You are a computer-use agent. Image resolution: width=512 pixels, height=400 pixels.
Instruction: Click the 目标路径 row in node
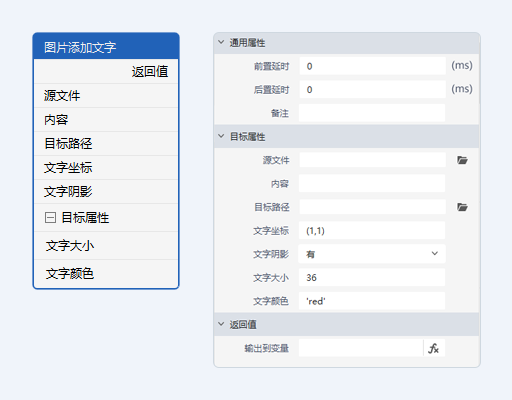pyautogui.click(x=106, y=144)
